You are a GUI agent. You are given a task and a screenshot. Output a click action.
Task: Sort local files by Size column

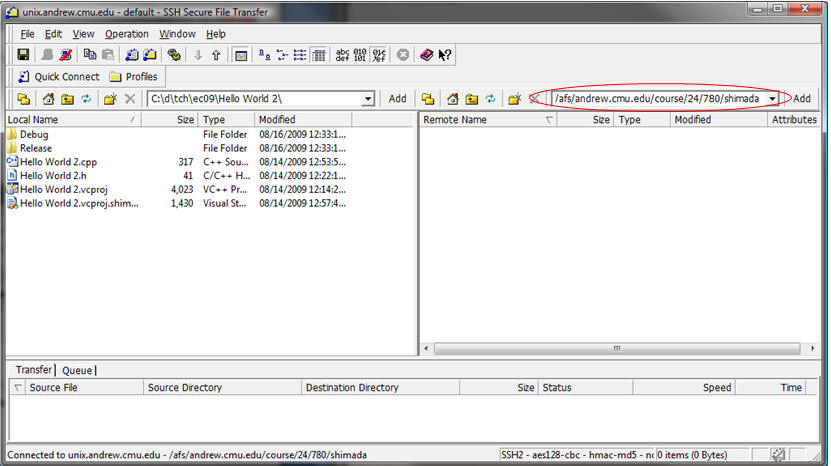coord(170,120)
